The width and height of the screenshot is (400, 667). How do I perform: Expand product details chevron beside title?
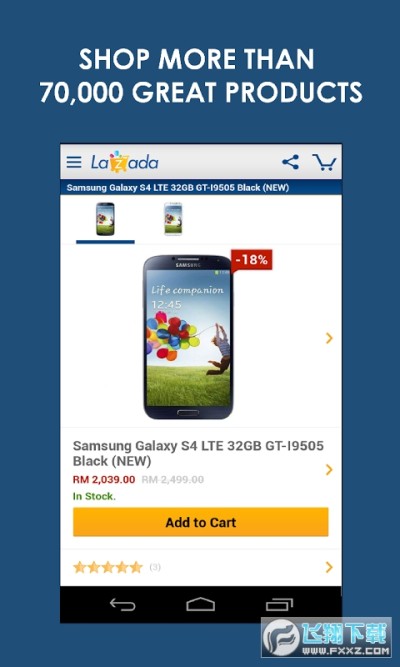[329, 470]
